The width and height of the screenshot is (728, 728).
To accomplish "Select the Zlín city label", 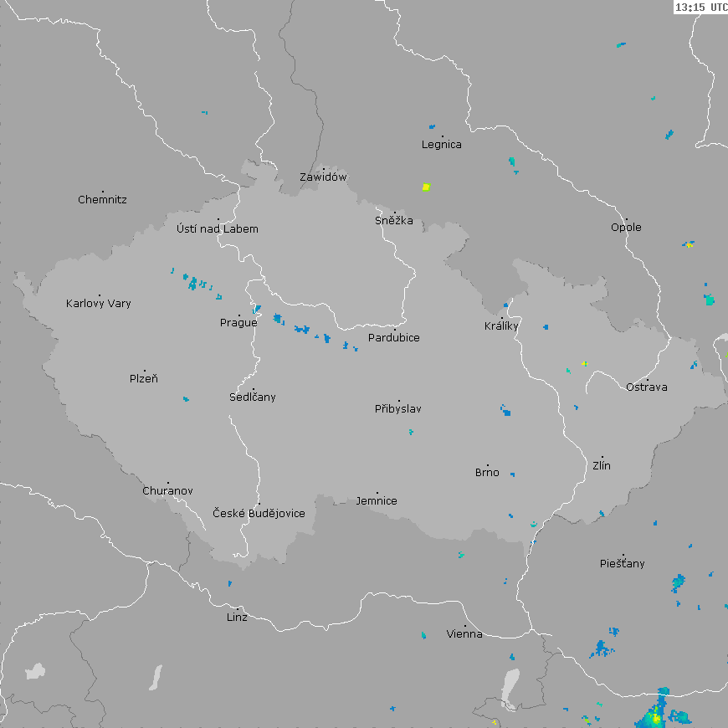I will point(602,466).
